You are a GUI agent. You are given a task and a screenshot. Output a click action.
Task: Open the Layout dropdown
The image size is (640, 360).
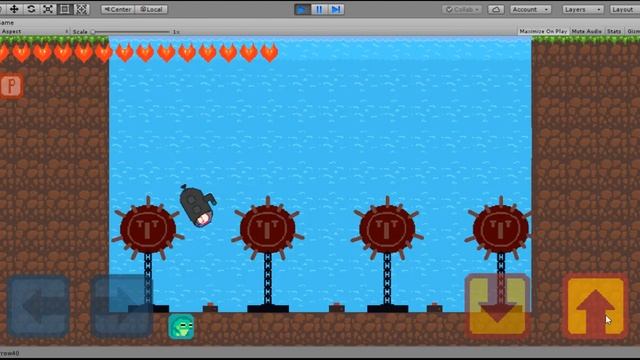624,9
